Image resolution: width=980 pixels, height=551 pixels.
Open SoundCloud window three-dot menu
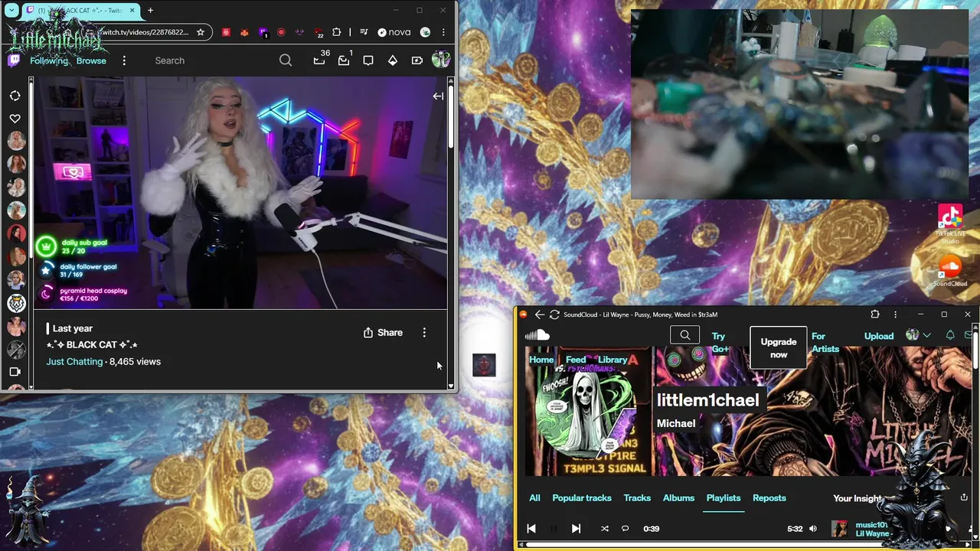click(895, 315)
